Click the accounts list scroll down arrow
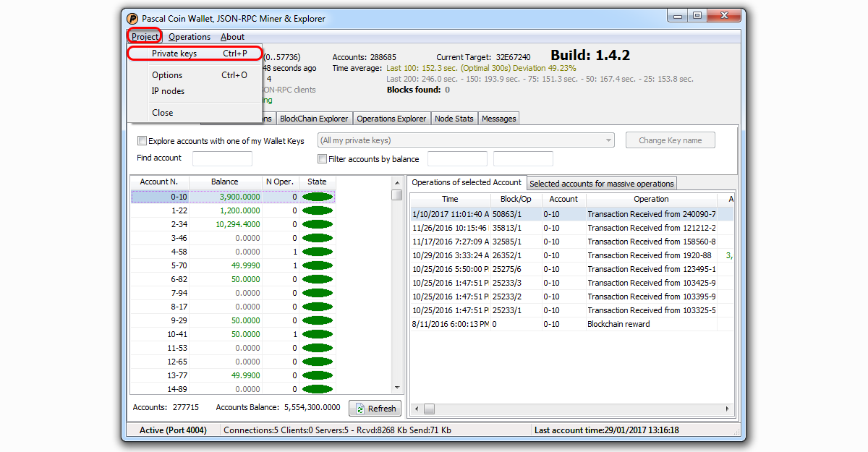 click(x=396, y=388)
